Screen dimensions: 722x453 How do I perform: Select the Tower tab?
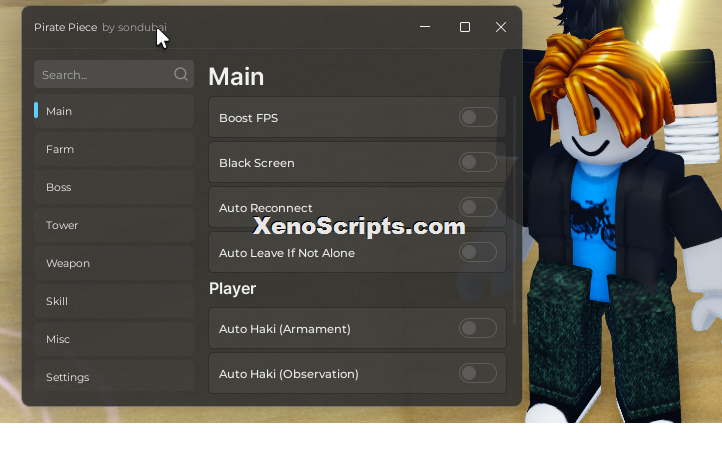click(x=114, y=225)
